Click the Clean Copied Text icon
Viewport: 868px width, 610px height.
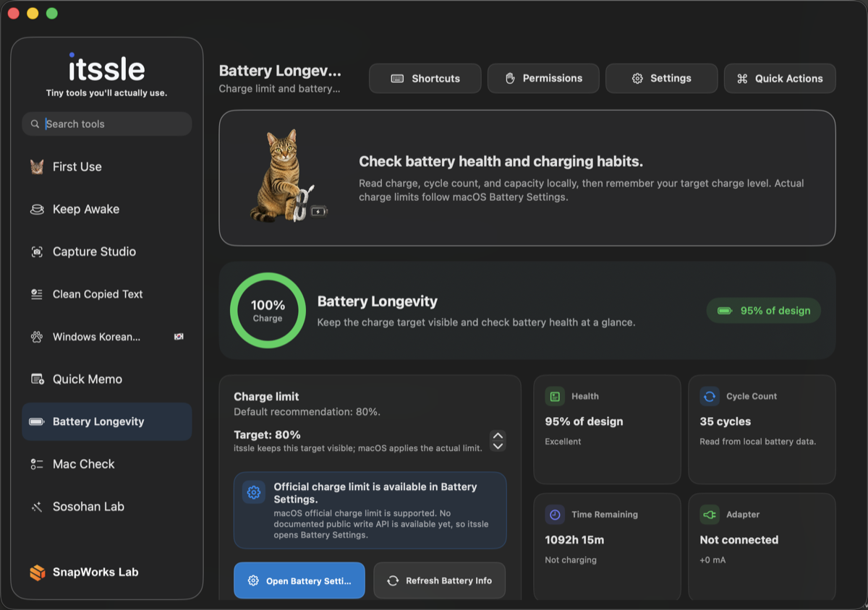click(x=37, y=294)
